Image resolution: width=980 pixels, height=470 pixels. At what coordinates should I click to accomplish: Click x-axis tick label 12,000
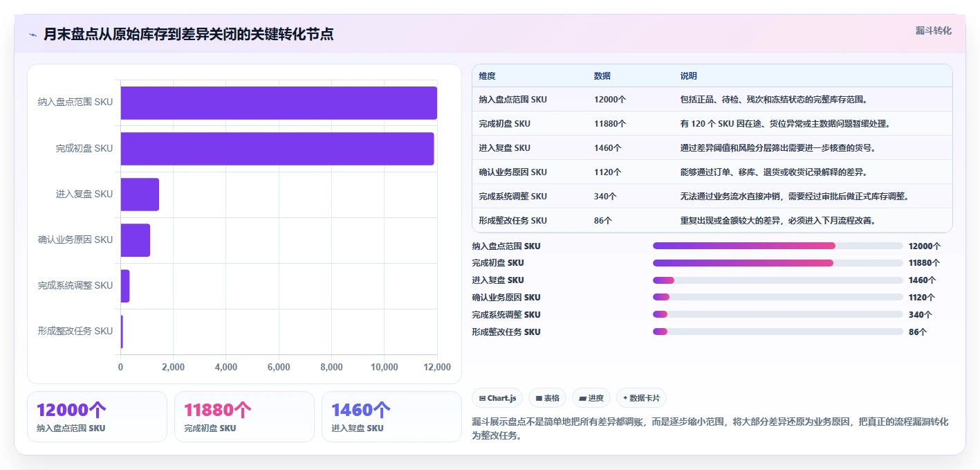pyautogui.click(x=437, y=367)
